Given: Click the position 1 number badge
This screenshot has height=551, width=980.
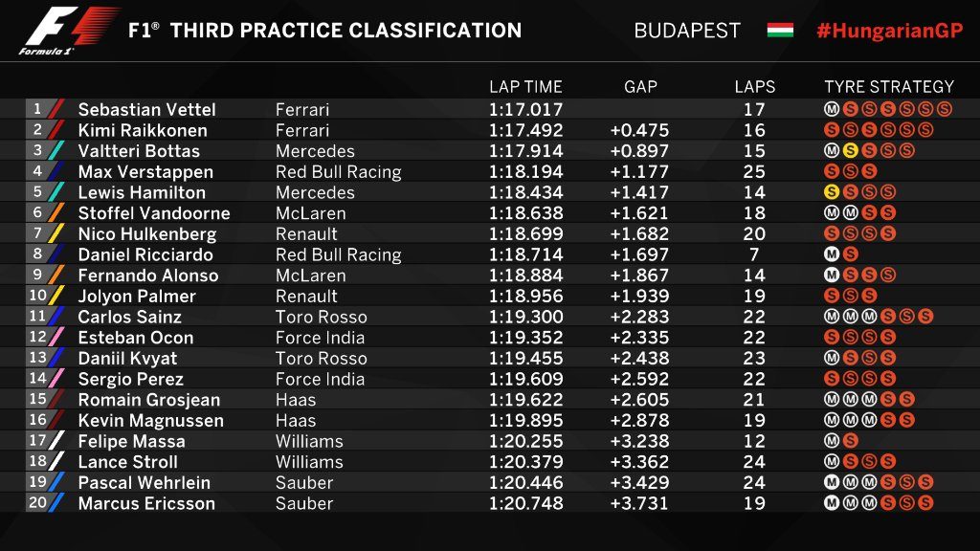Looking at the screenshot, I should pyautogui.click(x=38, y=109).
